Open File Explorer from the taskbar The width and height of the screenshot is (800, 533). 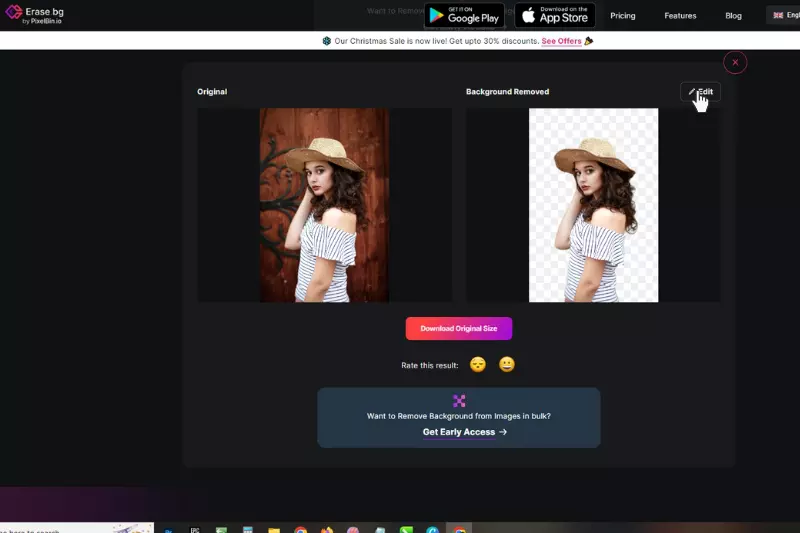coord(274,530)
